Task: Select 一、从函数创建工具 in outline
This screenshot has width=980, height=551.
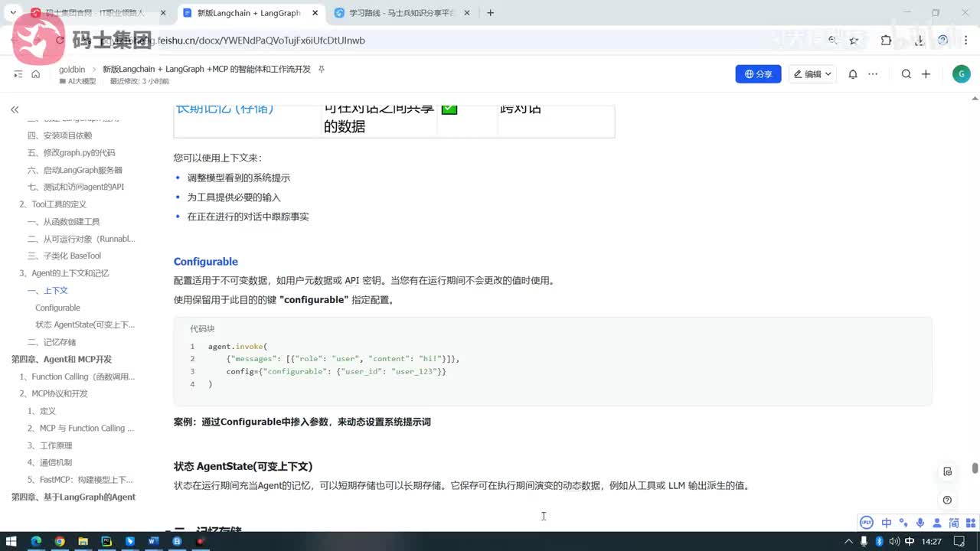Action: tap(64, 222)
